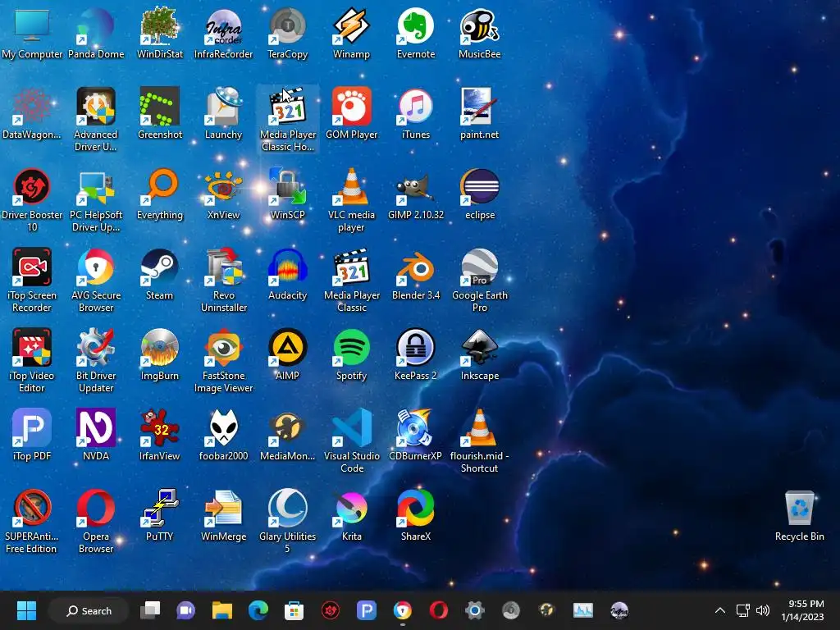Click the Opera Browser desktop icon
Image resolution: width=840 pixels, height=630 pixels.
[x=96, y=508]
